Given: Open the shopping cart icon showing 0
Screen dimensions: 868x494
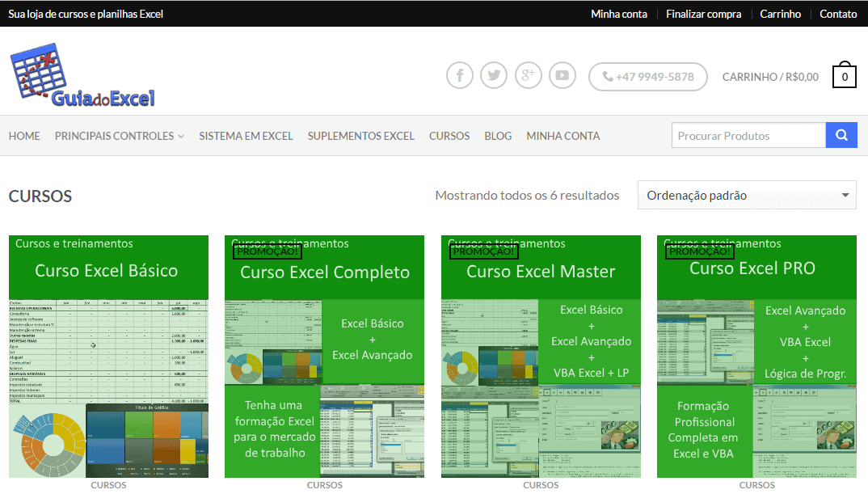Looking at the screenshot, I should tap(844, 75).
